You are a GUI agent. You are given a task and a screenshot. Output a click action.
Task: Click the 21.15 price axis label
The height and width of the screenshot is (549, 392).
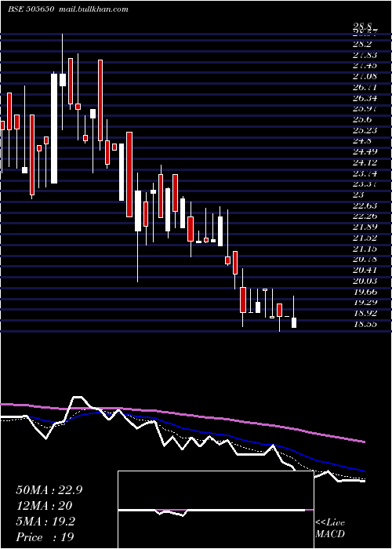tap(365, 249)
